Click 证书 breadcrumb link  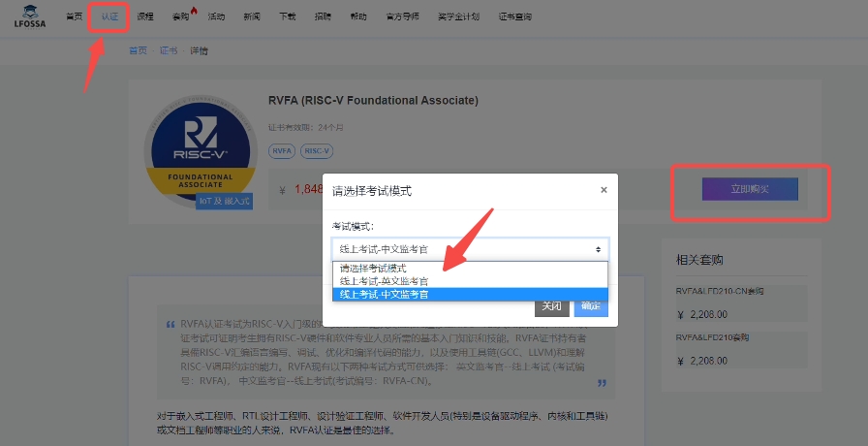click(x=169, y=50)
